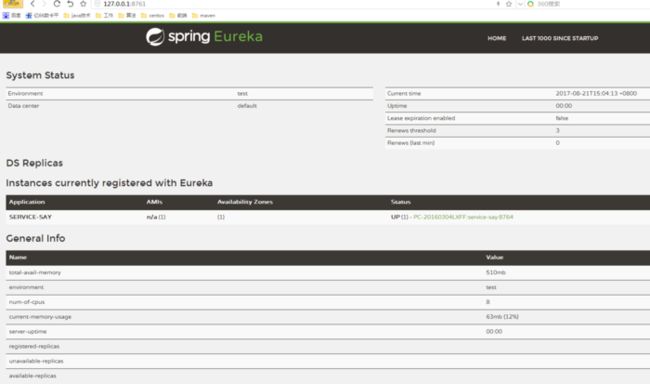Click the total-avail-memory row name
Viewport: 650px width, 384px height.
(x=35, y=272)
